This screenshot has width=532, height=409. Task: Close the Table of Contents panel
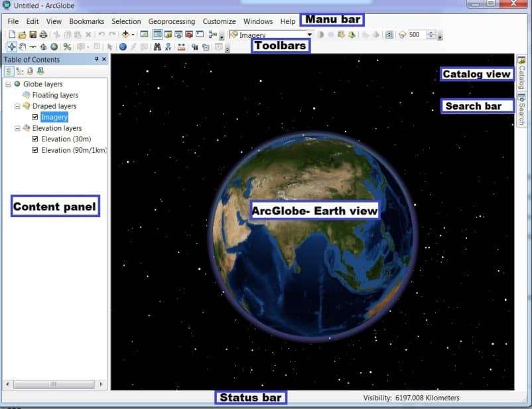(x=104, y=60)
